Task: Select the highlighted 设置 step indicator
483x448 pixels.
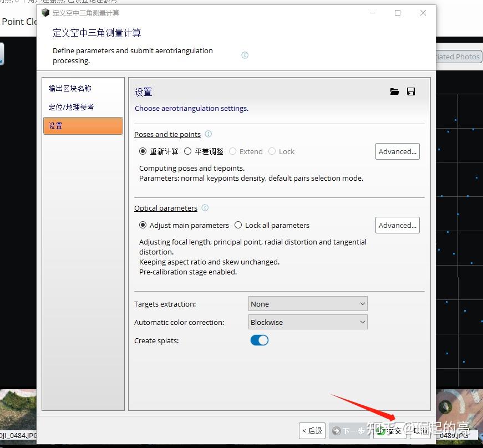Action: (x=83, y=126)
